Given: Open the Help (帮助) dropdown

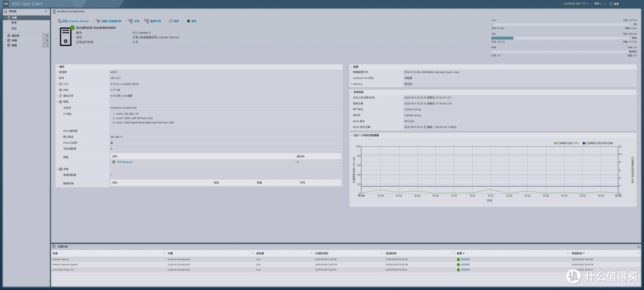Looking at the screenshot, I should 598,4.
